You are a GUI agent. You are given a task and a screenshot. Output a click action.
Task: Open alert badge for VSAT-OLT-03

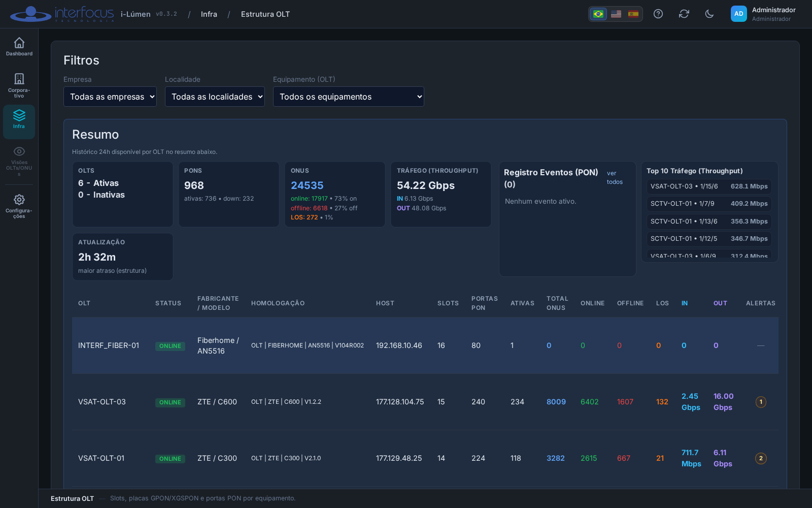761,402
